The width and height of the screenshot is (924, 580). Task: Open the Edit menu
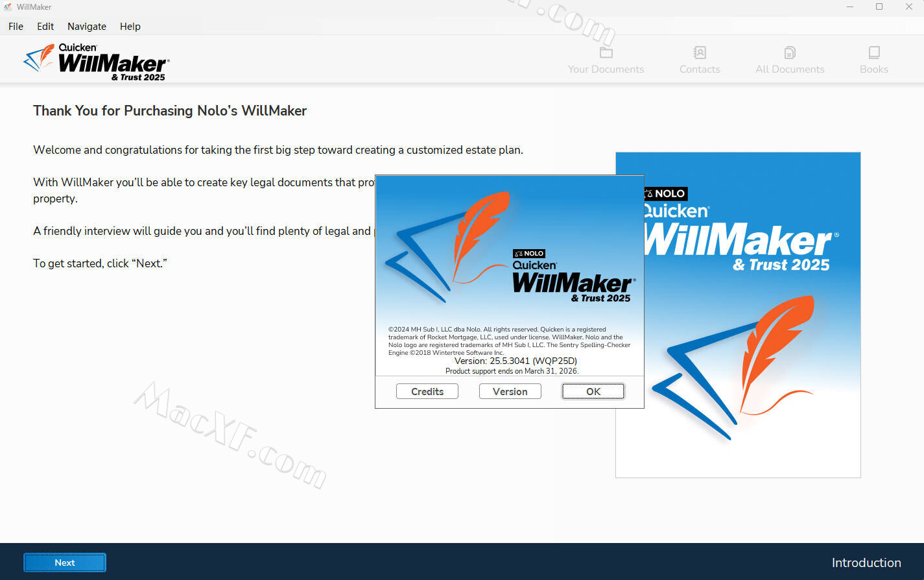point(45,27)
